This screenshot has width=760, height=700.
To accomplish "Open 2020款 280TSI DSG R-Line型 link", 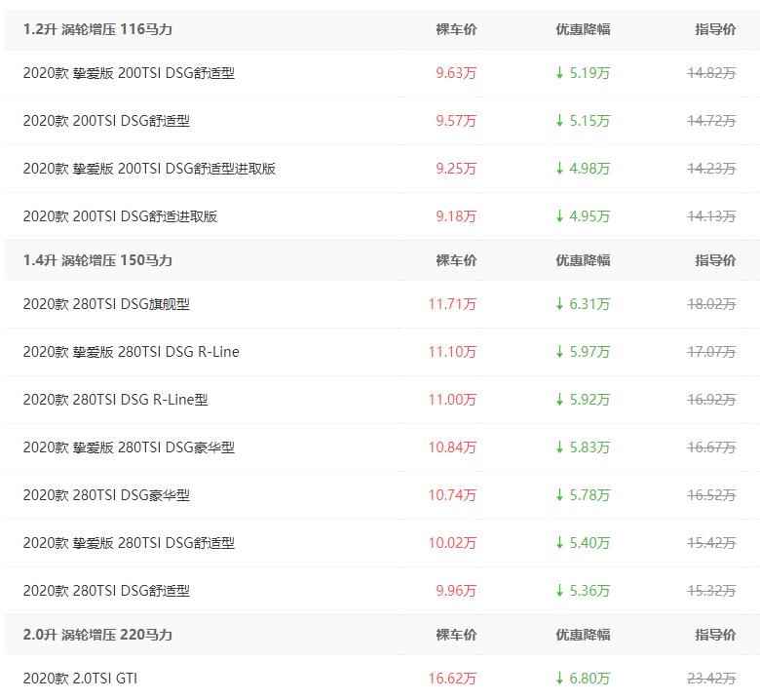I will point(115,400).
